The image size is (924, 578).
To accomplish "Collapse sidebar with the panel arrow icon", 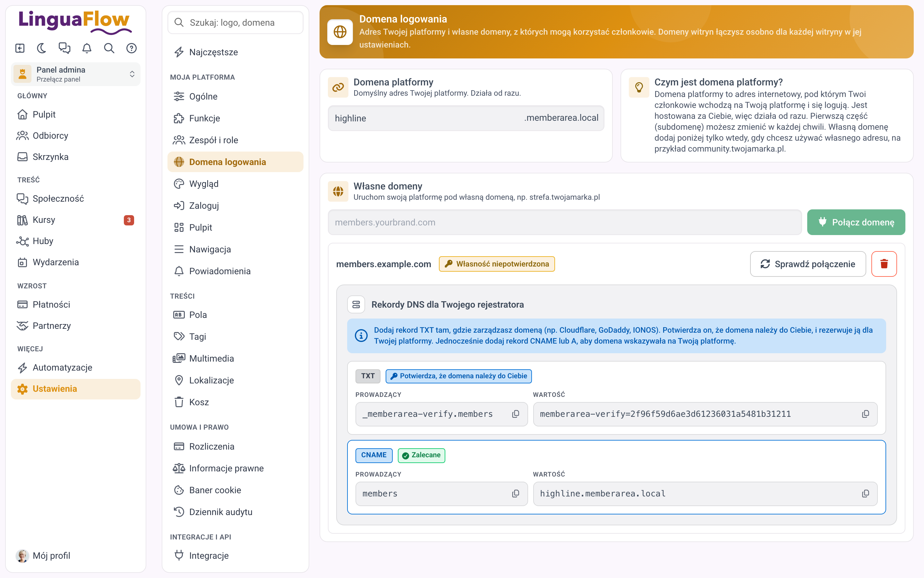I will click(x=20, y=48).
